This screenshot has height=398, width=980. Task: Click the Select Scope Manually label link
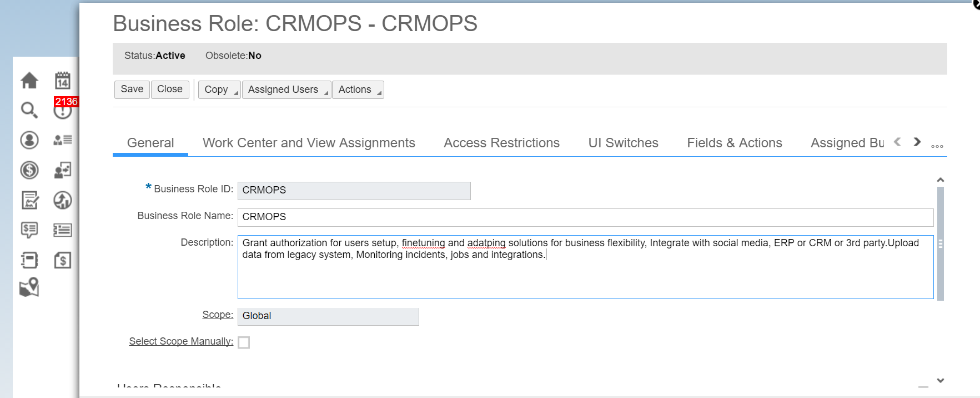(181, 341)
